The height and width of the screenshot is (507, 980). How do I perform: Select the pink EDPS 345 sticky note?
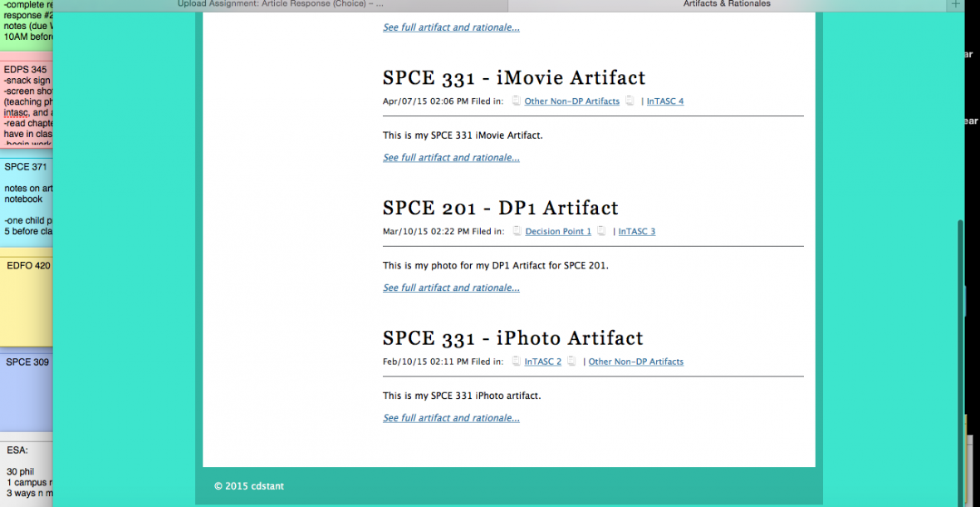[x=27, y=104]
